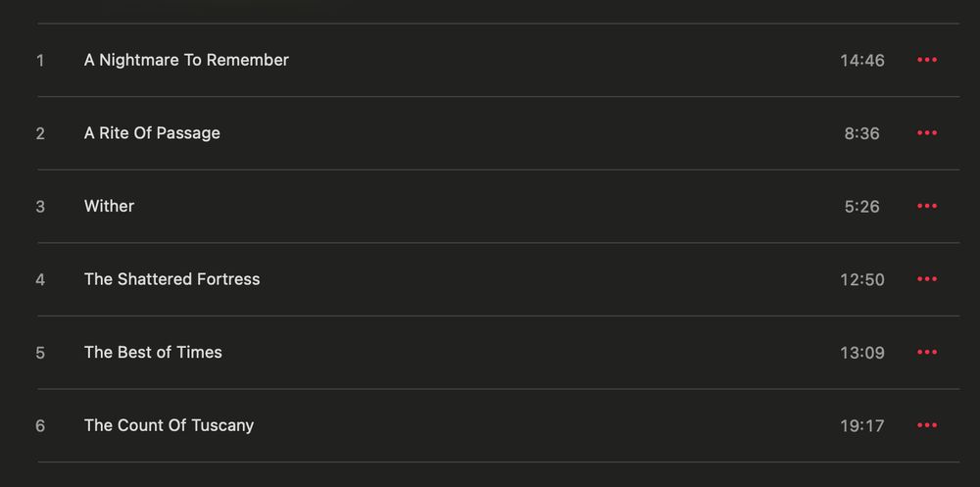Open the three-dot menu for Wither
The width and height of the screenshot is (980, 487).
point(927,207)
